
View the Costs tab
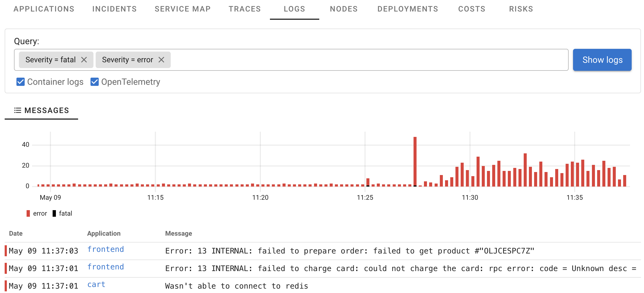click(472, 9)
